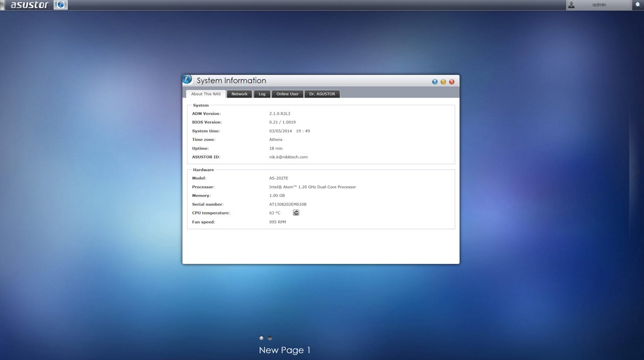Click the ASUSTOR logo in the top bar

click(30, 5)
